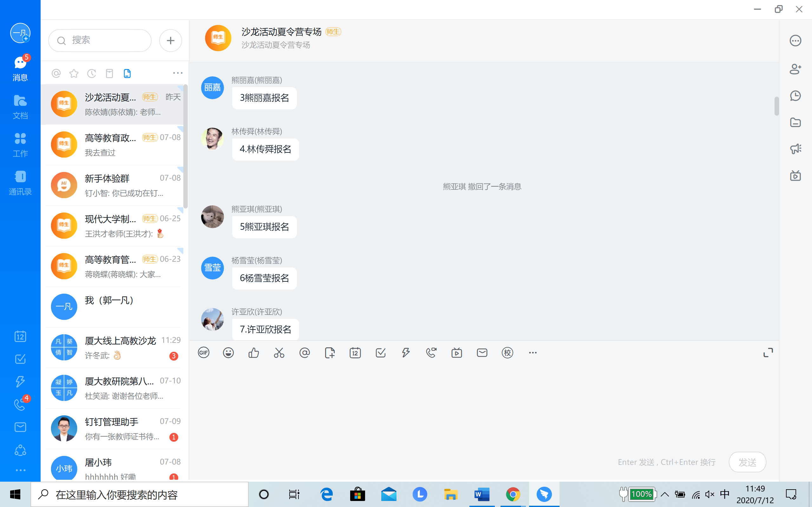This screenshot has height=507, width=812.
Task: Switch to the 文档 documents tab
Action: pyautogui.click(x=20, y=107)
